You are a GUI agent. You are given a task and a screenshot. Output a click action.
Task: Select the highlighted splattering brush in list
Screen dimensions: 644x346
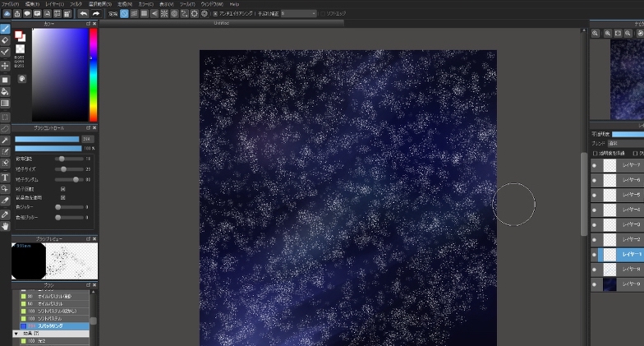53,325
